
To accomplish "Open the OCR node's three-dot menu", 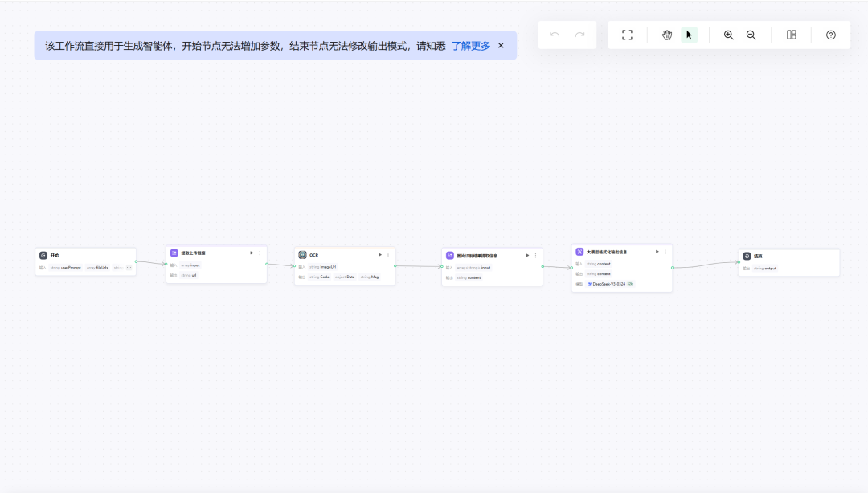I will (388, 255).
